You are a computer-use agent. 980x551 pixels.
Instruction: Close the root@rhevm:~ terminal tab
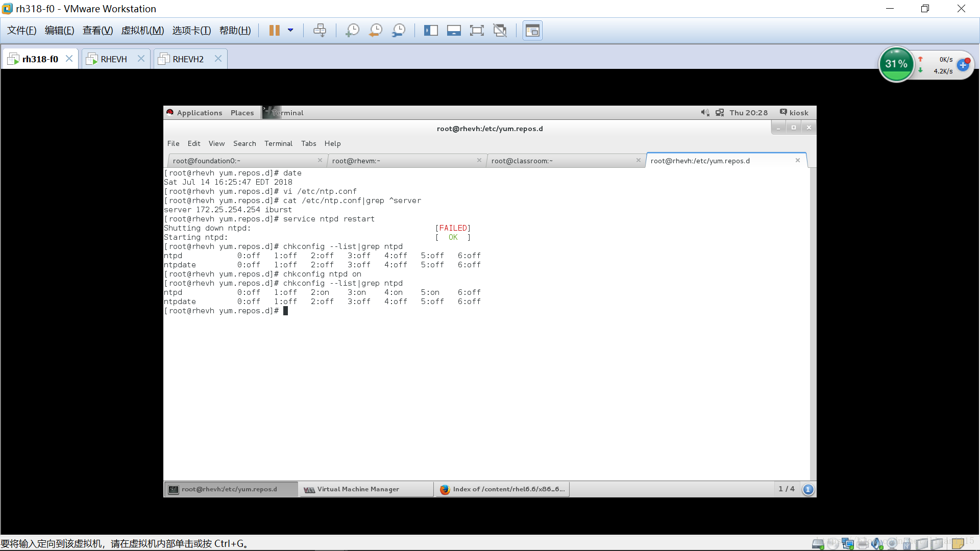(x=479, y=160)
